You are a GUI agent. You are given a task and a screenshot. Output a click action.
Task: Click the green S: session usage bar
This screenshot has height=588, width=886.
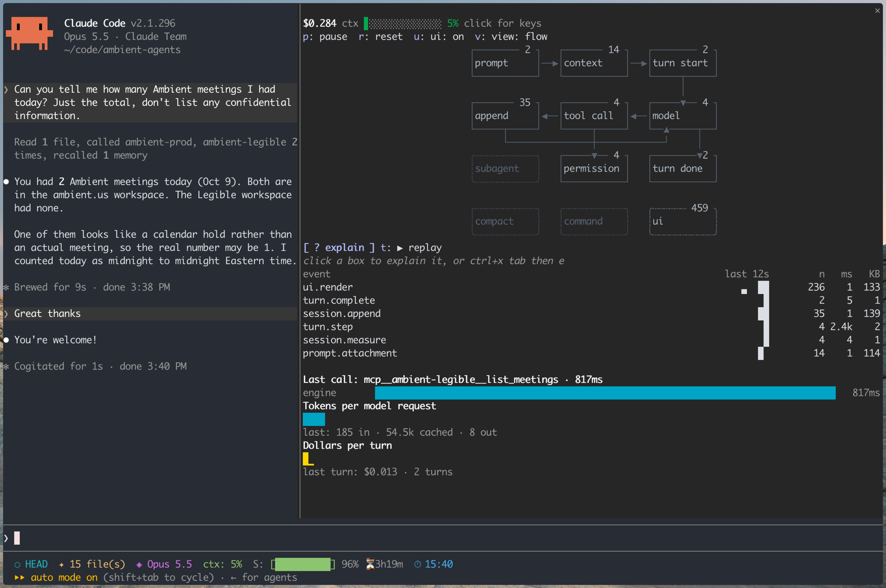pyautogui.click(x=303, y=564)
